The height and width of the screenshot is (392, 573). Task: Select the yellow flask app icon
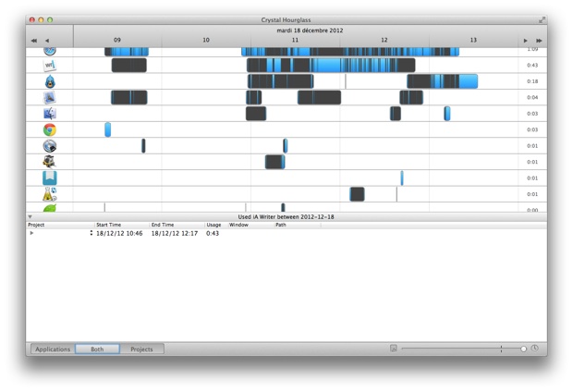coord(50,194)
